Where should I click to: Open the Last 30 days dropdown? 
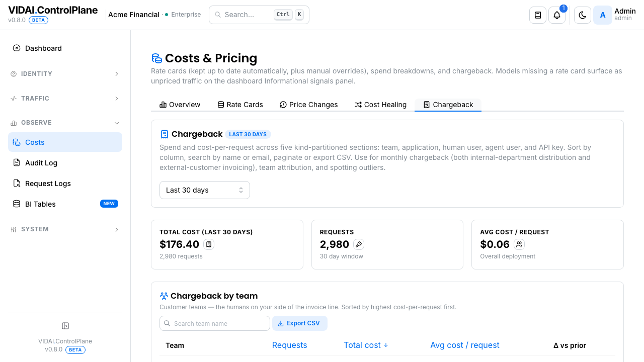(x=205, y=190)
